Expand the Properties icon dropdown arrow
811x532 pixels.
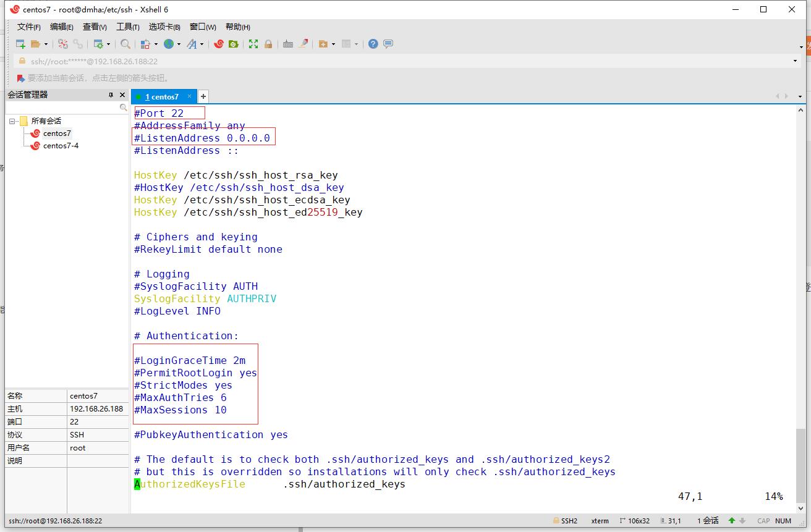[x=108, y=44]
